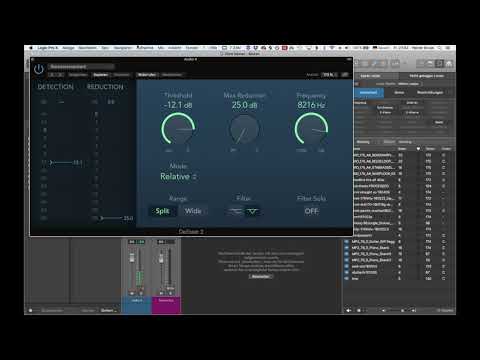Select the magenta Stereo Out channel name

point(166,300)
